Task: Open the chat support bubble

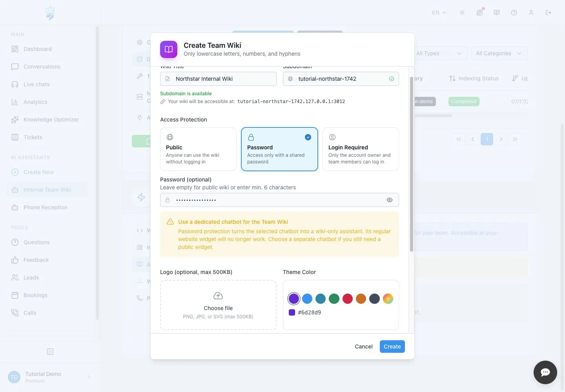Action: [x=545, y=372]
